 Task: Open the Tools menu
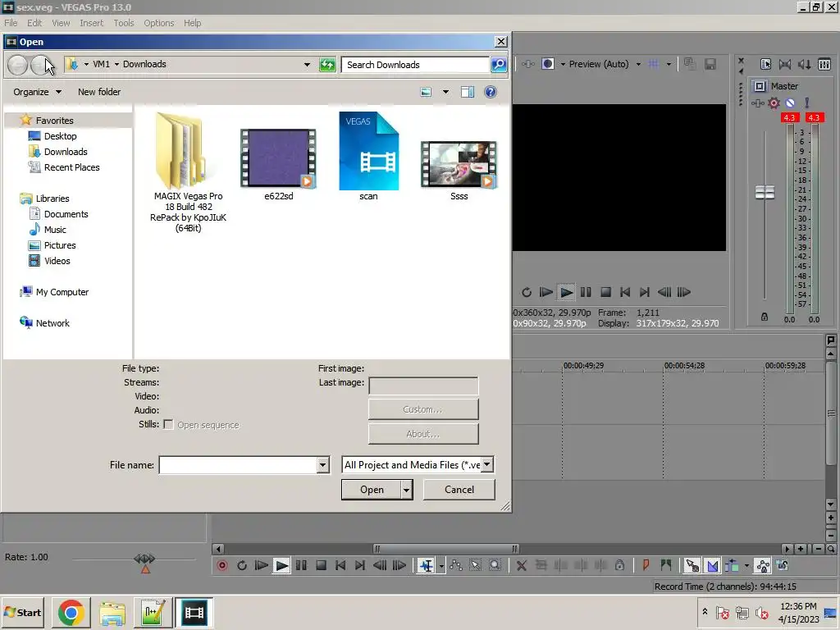pyautogui.click(x=124, y=23)
